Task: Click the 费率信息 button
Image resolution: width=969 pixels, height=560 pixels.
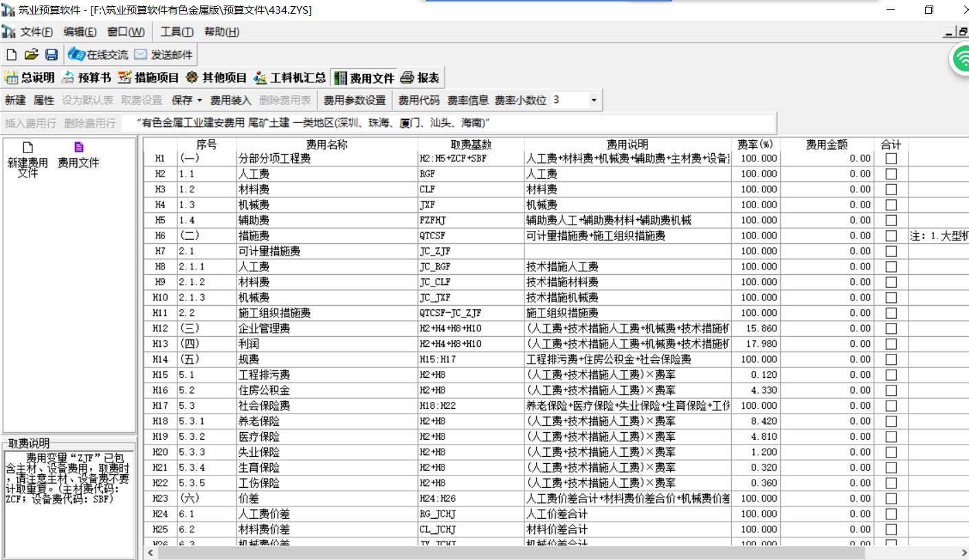Action: coord(468,100)
